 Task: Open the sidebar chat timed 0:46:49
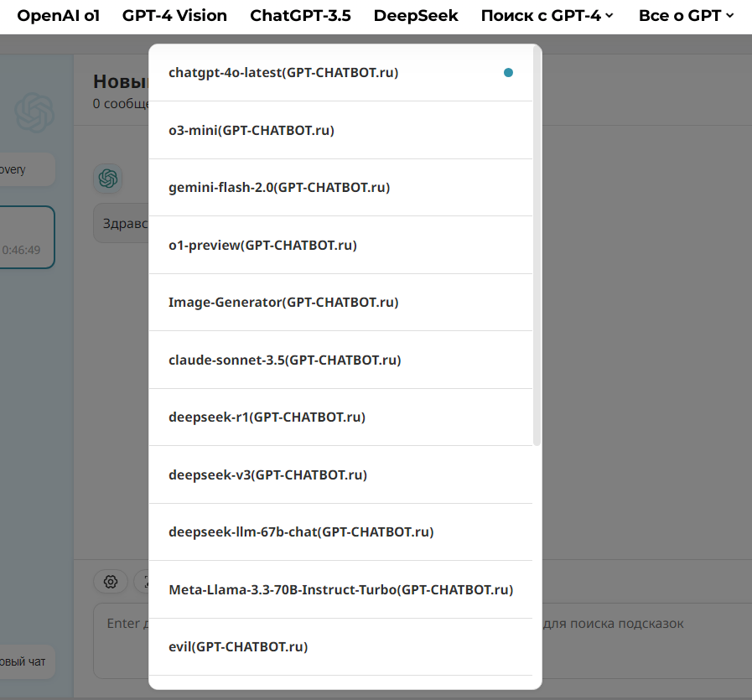(x=27, y=237)
